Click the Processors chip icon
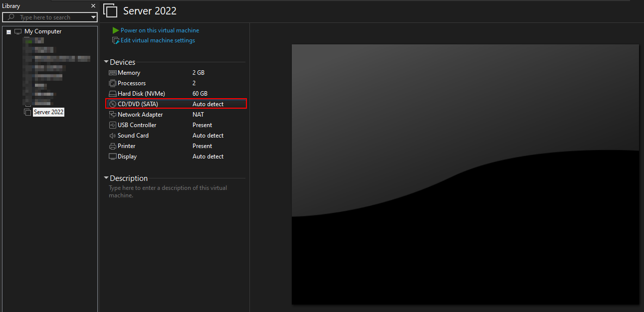Image resolution: width=644 pixels, height=312 pixels. tap(113, 83)
